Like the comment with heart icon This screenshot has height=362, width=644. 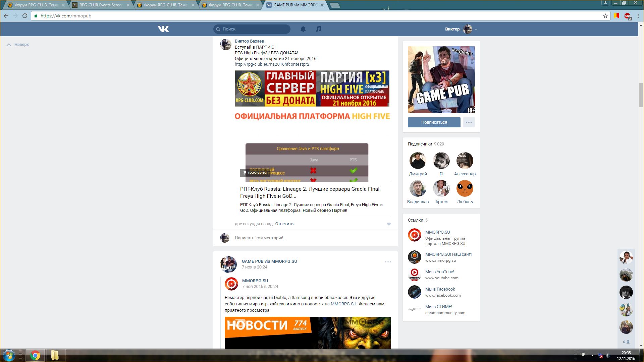(x=389, y=224)
